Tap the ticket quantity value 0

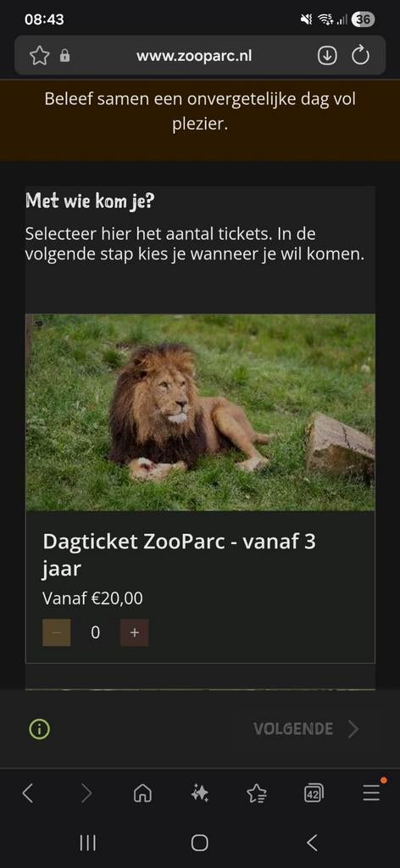click(x=95, y=632)
